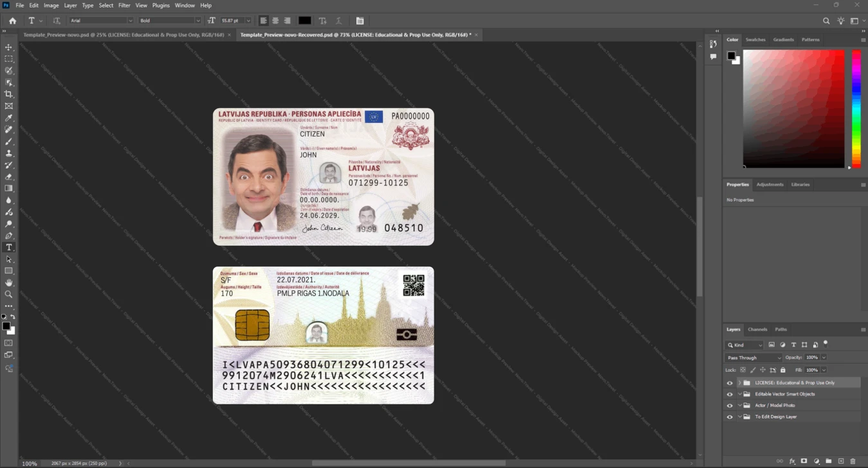
Task: Select the Zoom tool in toolbar
Action: [x=9, y=294]
